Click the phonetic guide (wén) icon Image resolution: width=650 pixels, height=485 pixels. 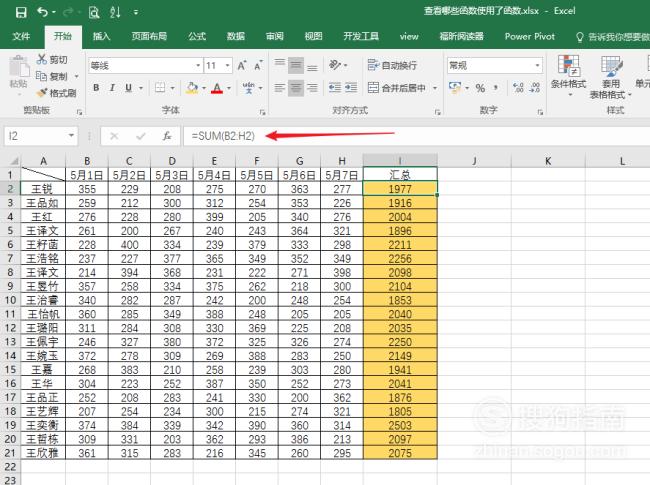pyautogui.click(x=248, y=88)
